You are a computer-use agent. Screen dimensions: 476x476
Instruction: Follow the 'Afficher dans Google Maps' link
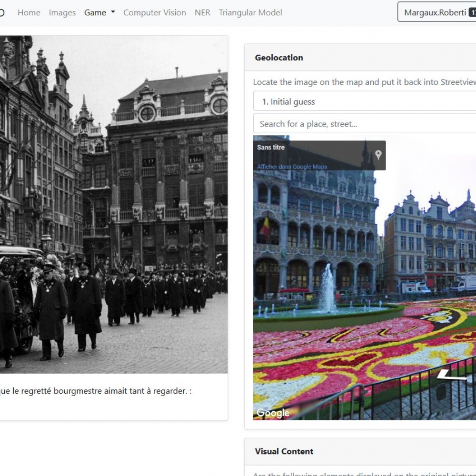[x=292, y=167]
